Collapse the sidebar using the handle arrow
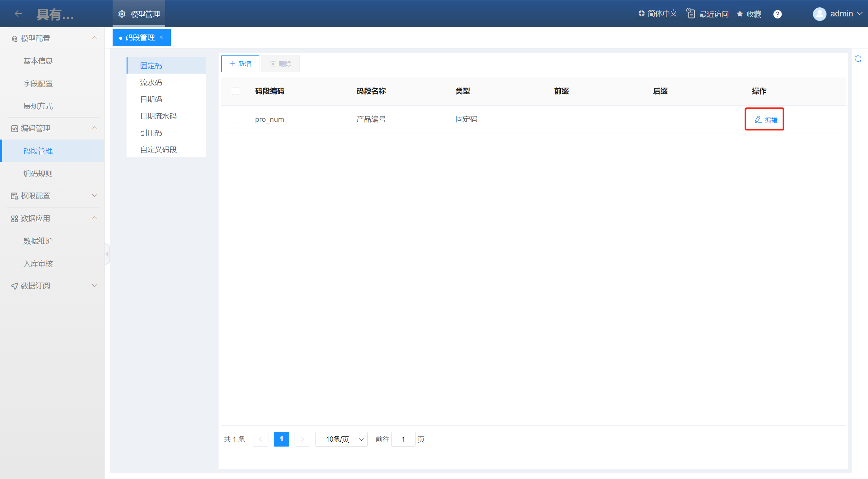The width and height of the screenshot is (868, 479). point(107,254)
